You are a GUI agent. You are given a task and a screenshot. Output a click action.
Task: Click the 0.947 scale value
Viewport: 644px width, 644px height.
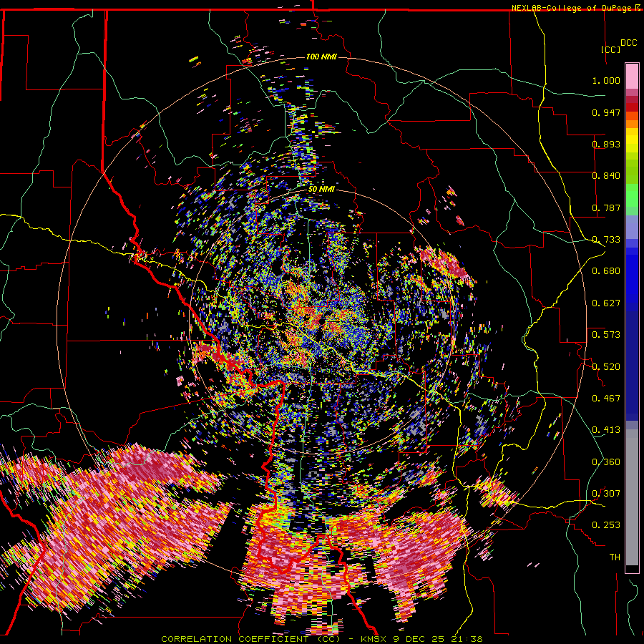[x=606, y=112]
